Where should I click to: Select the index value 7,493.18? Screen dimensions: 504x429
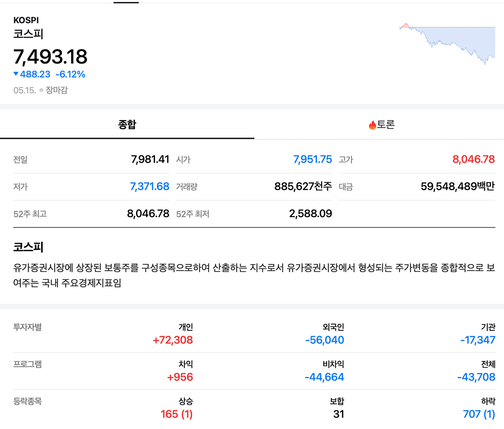pos(50,57)
